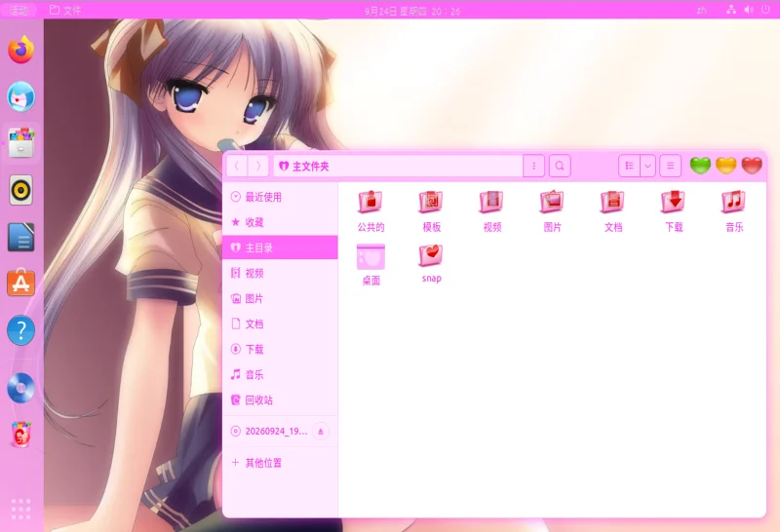Click the search magnifier button

[560, 166]
